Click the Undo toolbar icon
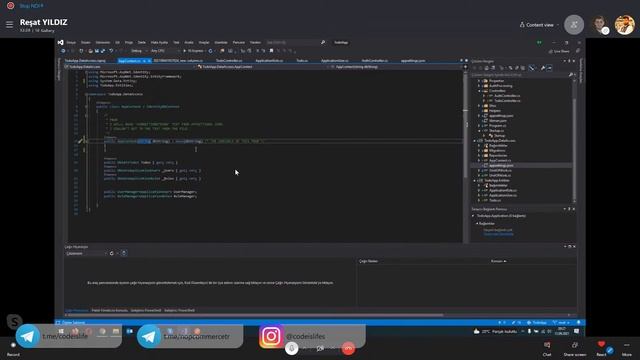The width and height of the screenshot is (640, 360). coord(111,51)
